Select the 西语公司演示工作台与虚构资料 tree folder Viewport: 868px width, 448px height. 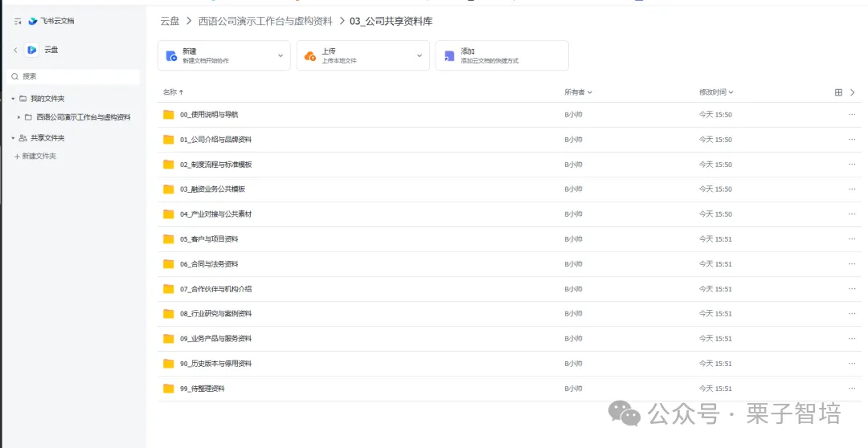tap(84, 117)
